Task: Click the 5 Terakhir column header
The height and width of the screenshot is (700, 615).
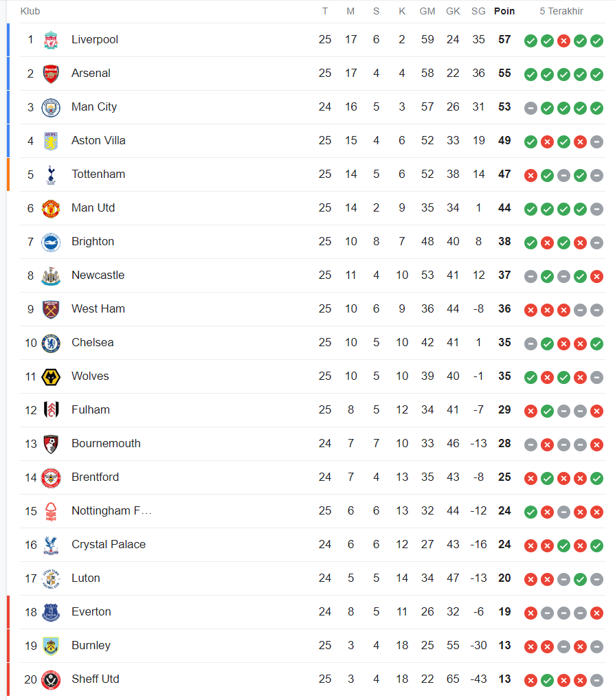Action: click(x=561, y=11)
